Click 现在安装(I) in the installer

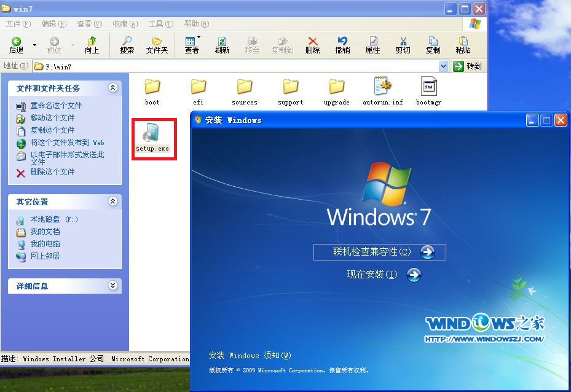[384, 275]
